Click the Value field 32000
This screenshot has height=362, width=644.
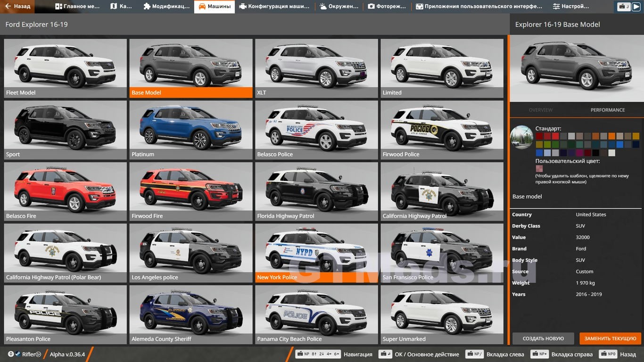(583, 237)
